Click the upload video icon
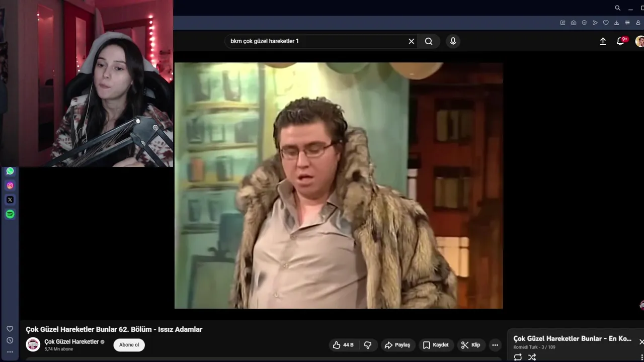 coord(603,41)
